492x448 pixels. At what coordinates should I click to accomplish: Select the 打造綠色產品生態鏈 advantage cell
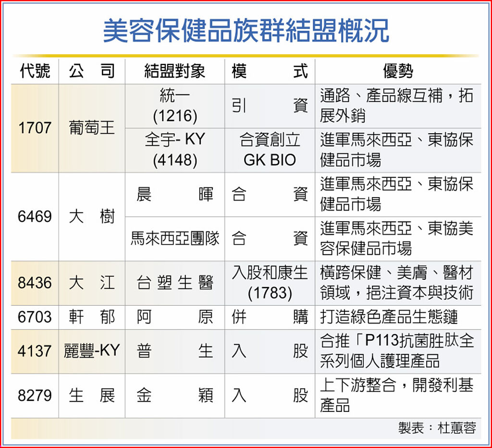(389, 317)
